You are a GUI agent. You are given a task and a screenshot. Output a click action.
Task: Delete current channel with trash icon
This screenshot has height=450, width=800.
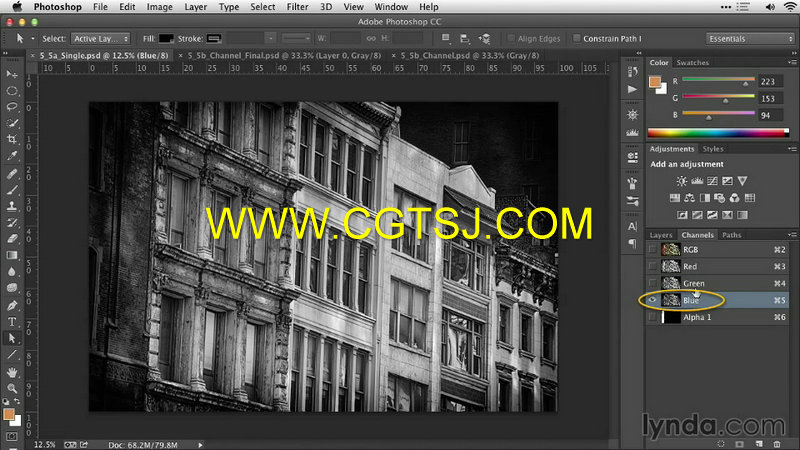777,444
